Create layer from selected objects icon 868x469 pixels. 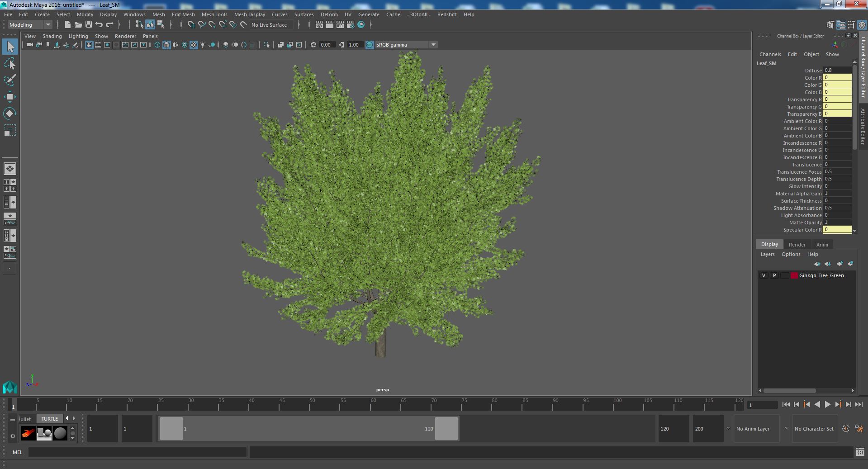pos(850,264)
